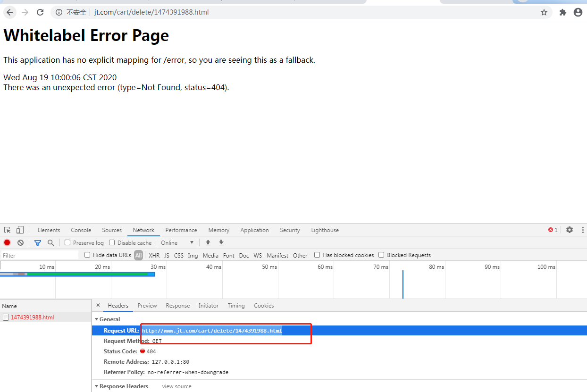The image size is (587, 392).
Task: Activate the inspect element picker
Action: (8, 230)
